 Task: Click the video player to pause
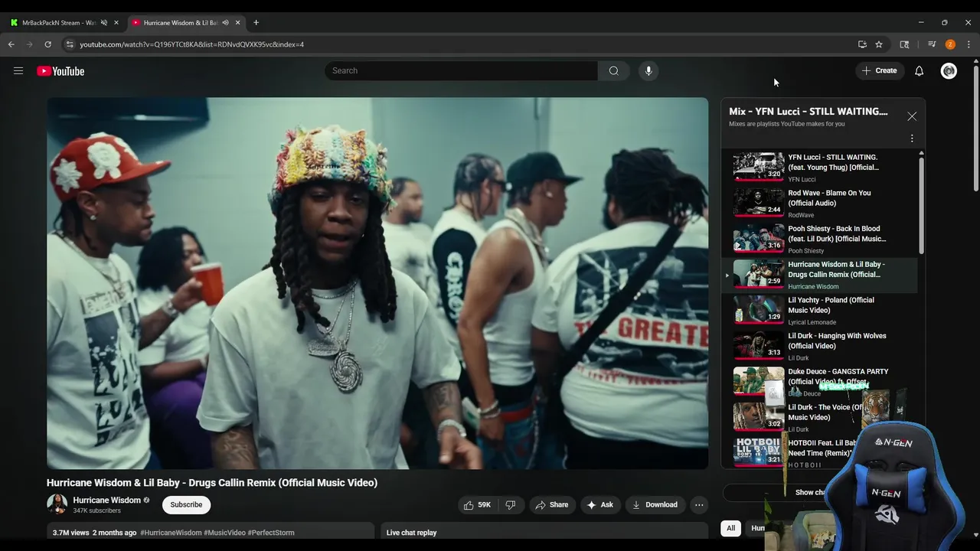click(x=377, y=283)
